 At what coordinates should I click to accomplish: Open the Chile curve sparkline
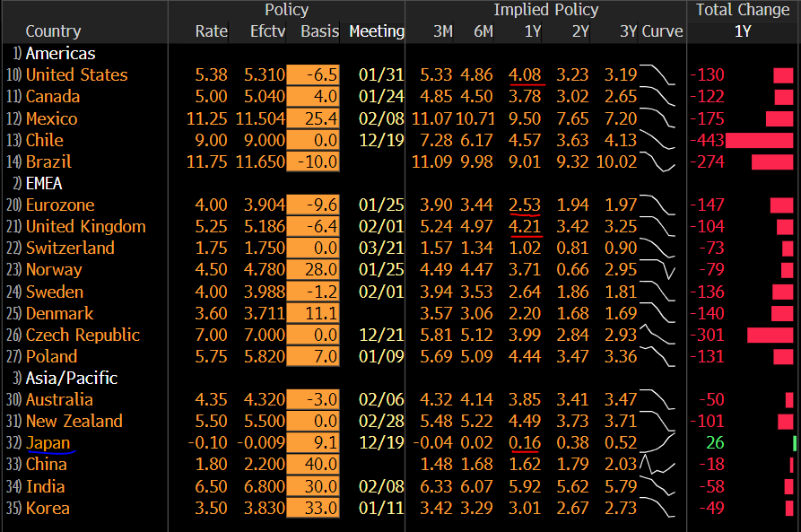[x=657, y=140]
